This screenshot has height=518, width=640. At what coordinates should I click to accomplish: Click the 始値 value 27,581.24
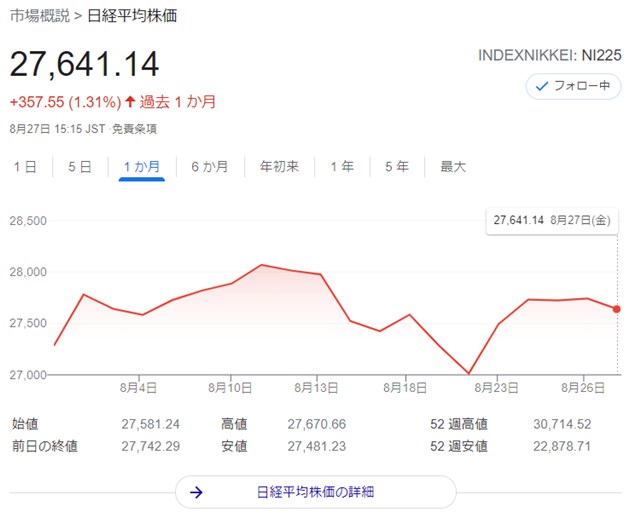point(150,424)
